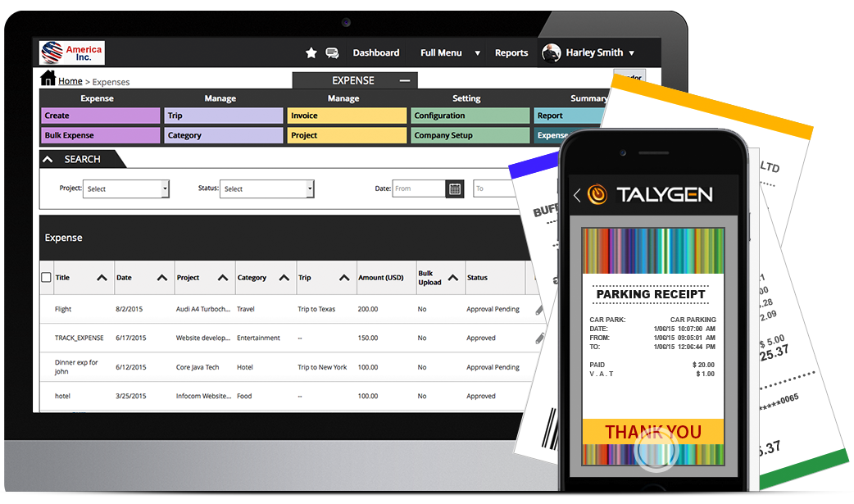Click the 3/25/2015 date cell

point(130,396)
